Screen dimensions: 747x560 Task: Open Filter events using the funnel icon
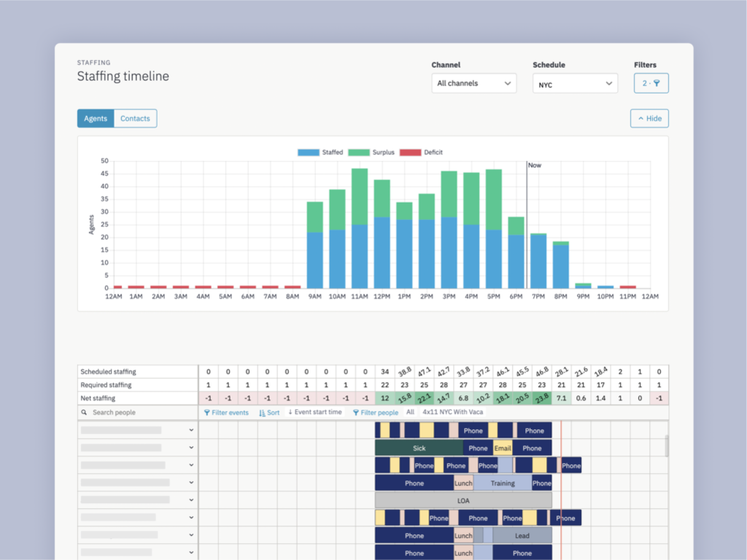point(207,412)
